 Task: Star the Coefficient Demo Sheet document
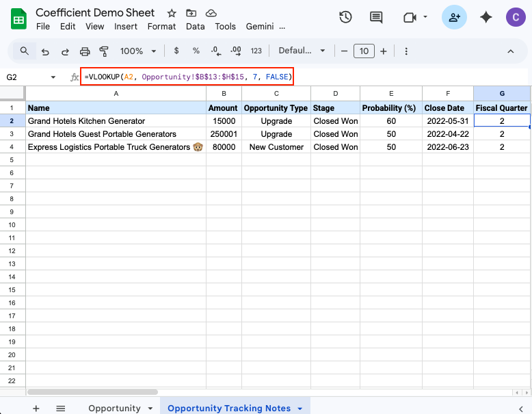(172, 13)
